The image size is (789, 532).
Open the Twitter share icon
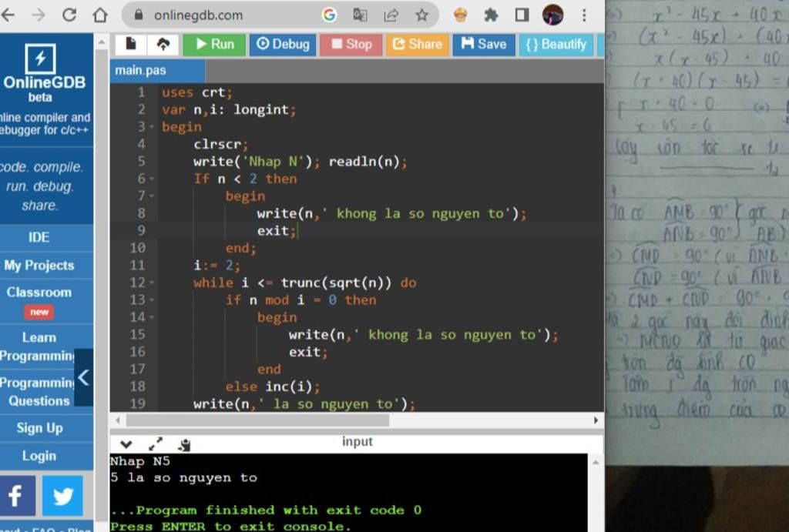point(63,496)
